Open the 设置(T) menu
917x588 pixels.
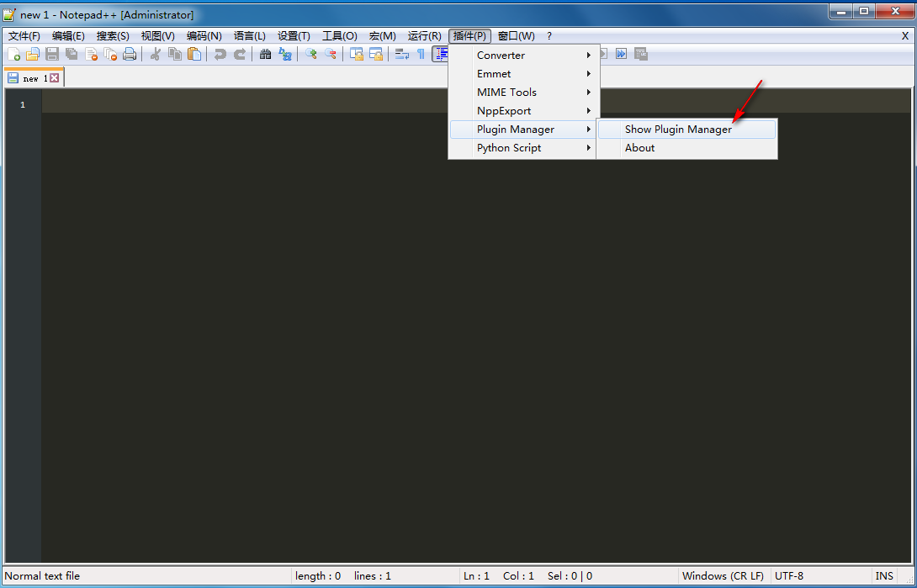click(294, 36)
